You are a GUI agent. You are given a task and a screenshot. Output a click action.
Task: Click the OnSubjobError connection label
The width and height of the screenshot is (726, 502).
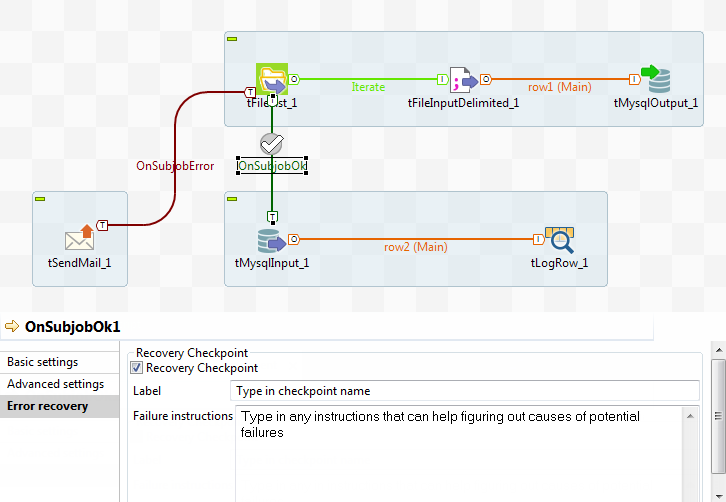(175, 166)
